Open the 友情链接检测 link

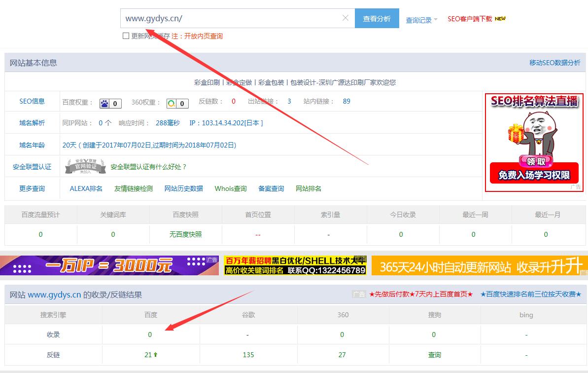[134, 188]
